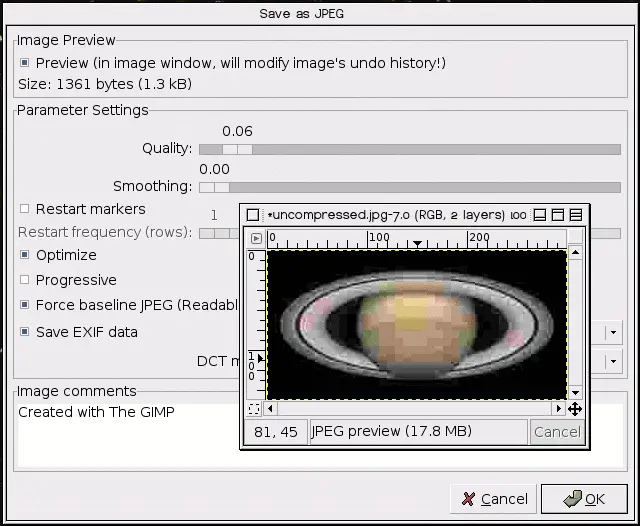Click into the Image comments text field
Screen dimensions: 640x526
(x=128, y=435)
